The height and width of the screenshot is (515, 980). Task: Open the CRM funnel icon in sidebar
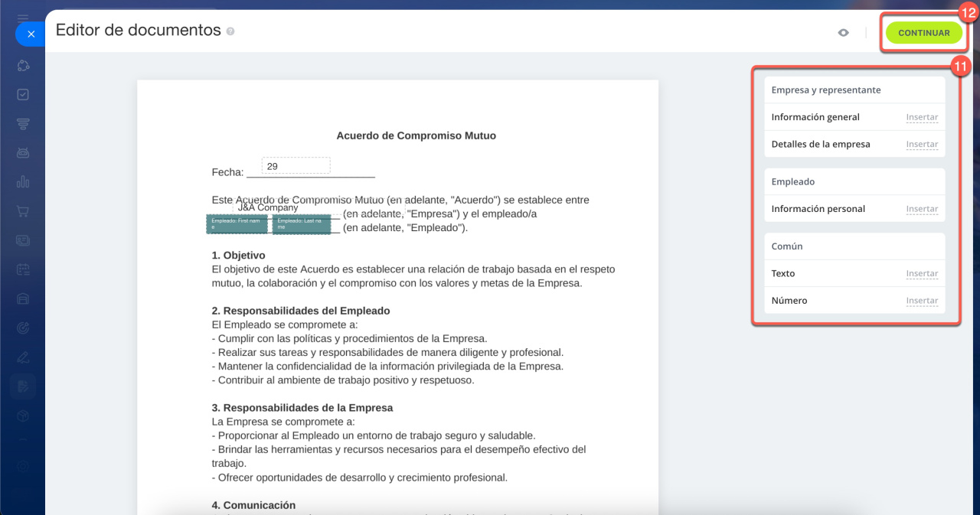[x=23, y=123]
